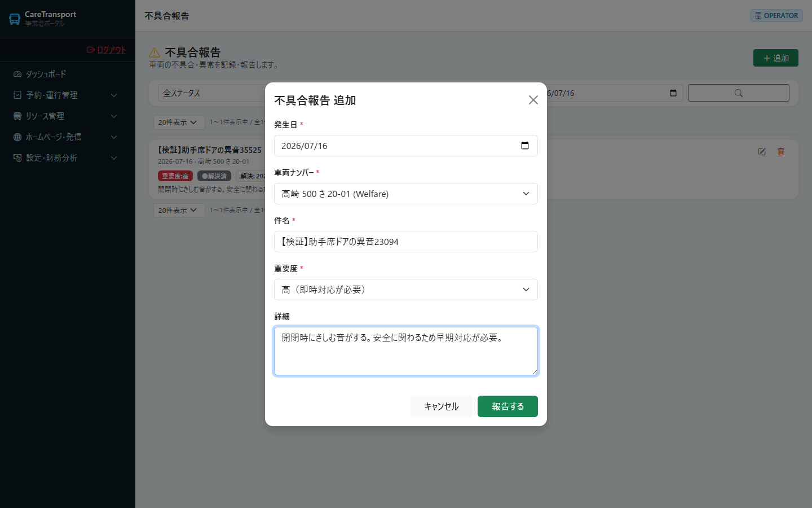Image resolution: width=812 pixels, height=508 pixels.
Task: Click the search box magnifier
Action: pyautogui.click(x=739, y=93)
